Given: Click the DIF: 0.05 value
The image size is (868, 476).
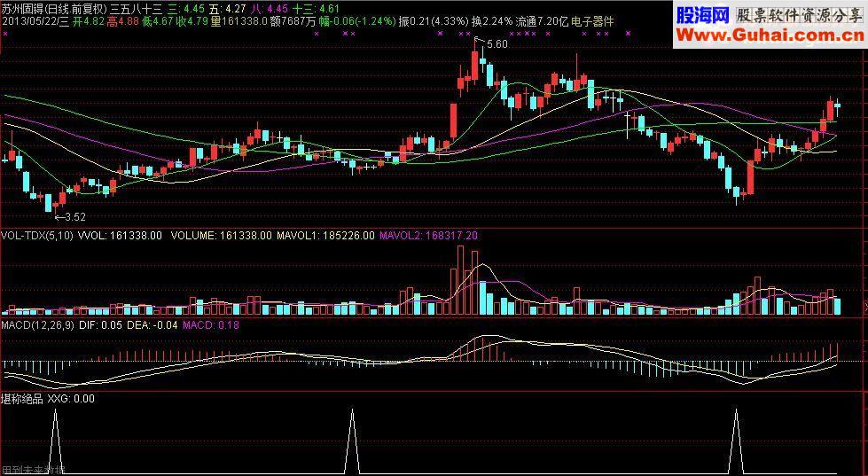Looking at the screenshot, I should tap(100, 325).
